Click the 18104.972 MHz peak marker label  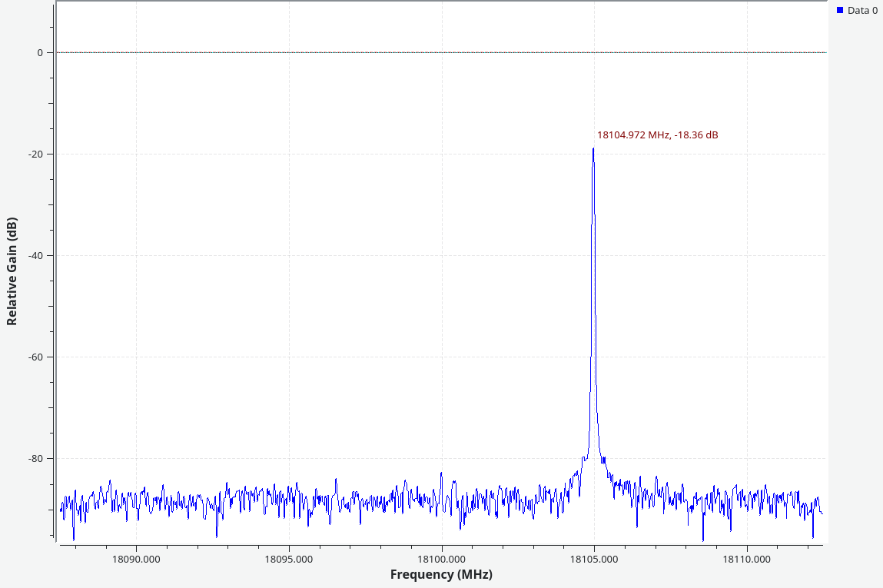(x=657, y=135)
